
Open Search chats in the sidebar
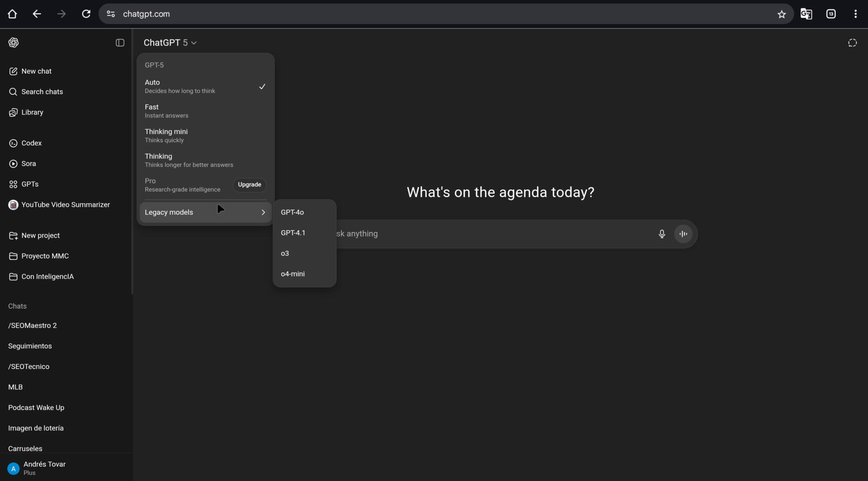click(42, 92)
